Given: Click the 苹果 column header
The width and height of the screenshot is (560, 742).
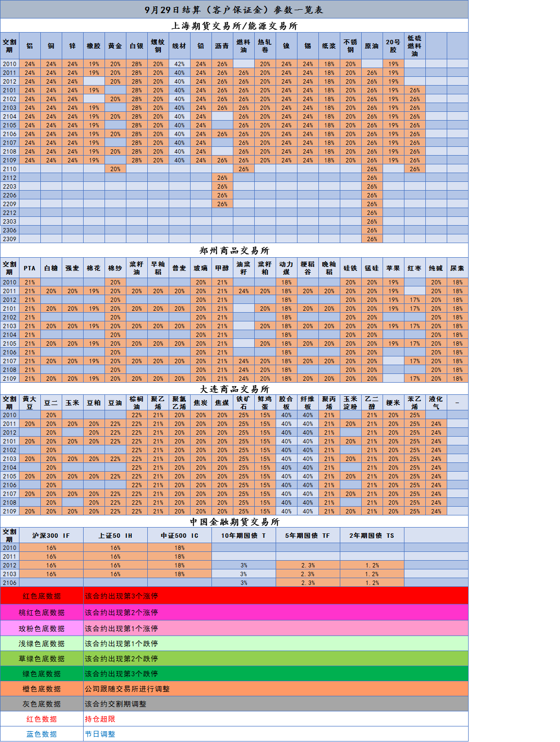Looking at the screenshot, I should [x=393, y=268].
